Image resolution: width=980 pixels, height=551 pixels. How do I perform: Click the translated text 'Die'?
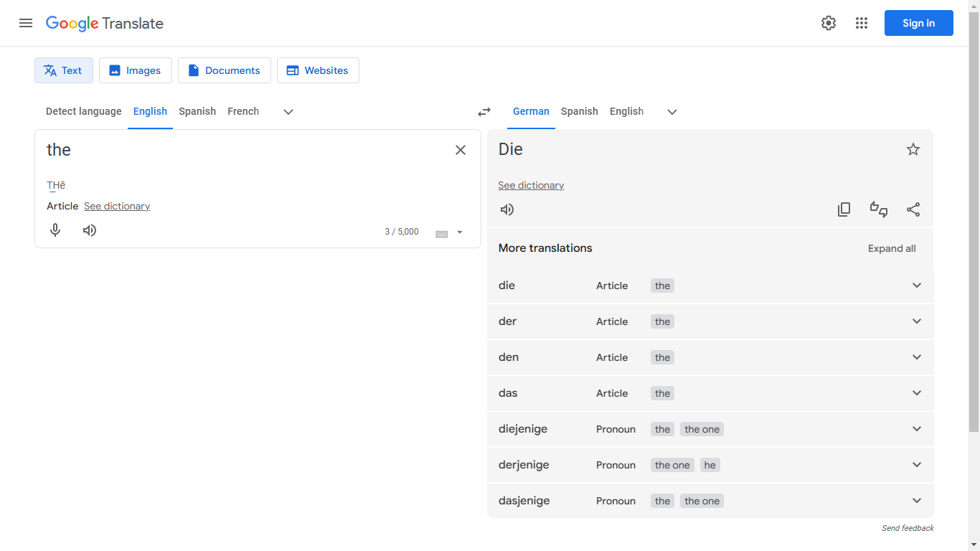click(511, 149)
